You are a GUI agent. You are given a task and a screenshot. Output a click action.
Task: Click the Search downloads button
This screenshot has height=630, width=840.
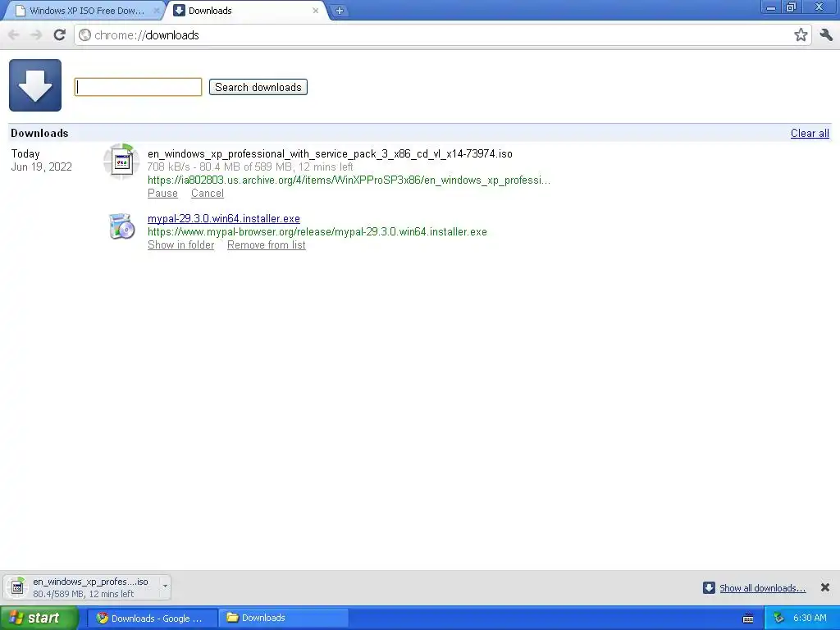coord(258,87)
